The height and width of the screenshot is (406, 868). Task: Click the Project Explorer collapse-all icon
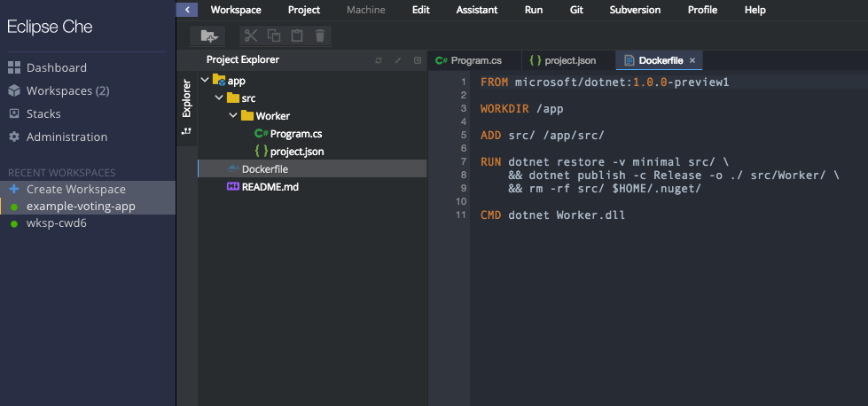pyautogui.click(x=398, y=60)
